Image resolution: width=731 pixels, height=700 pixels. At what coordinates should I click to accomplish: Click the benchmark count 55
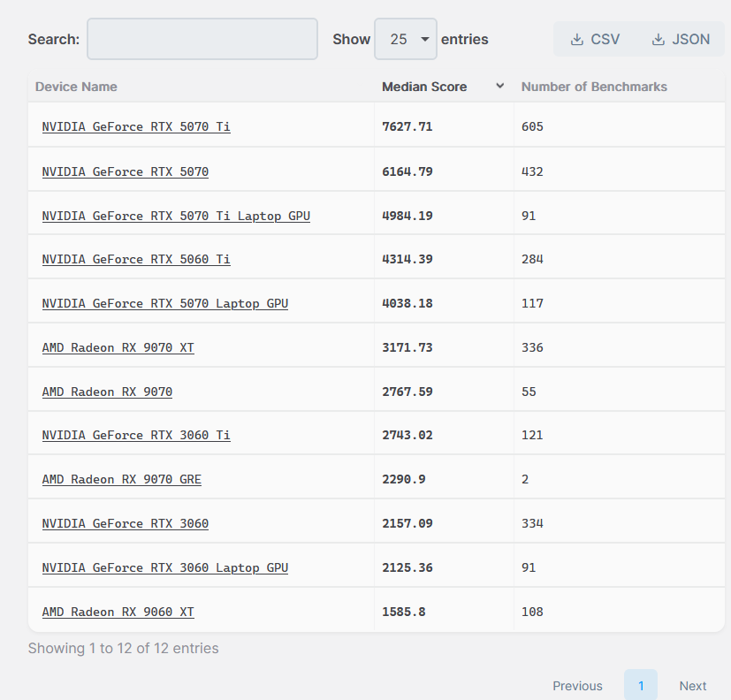(x=529, y=392)
